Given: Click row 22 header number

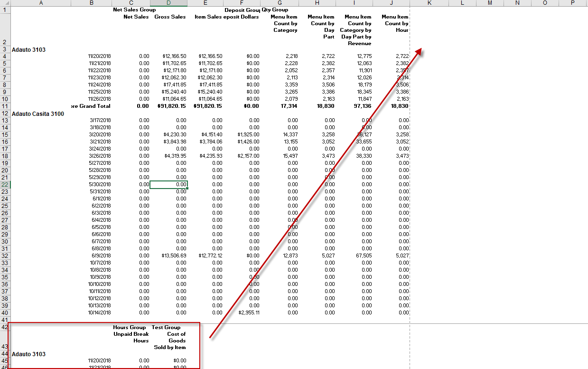Looking at the screenshot, I should point(5,184).
